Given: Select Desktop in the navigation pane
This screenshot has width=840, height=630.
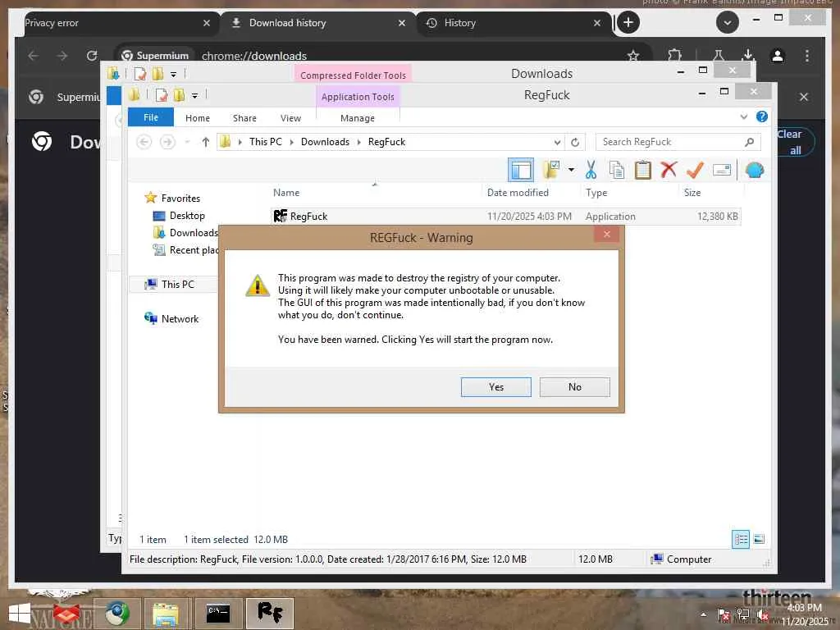Looking at the screenshot, I should 179,216.
